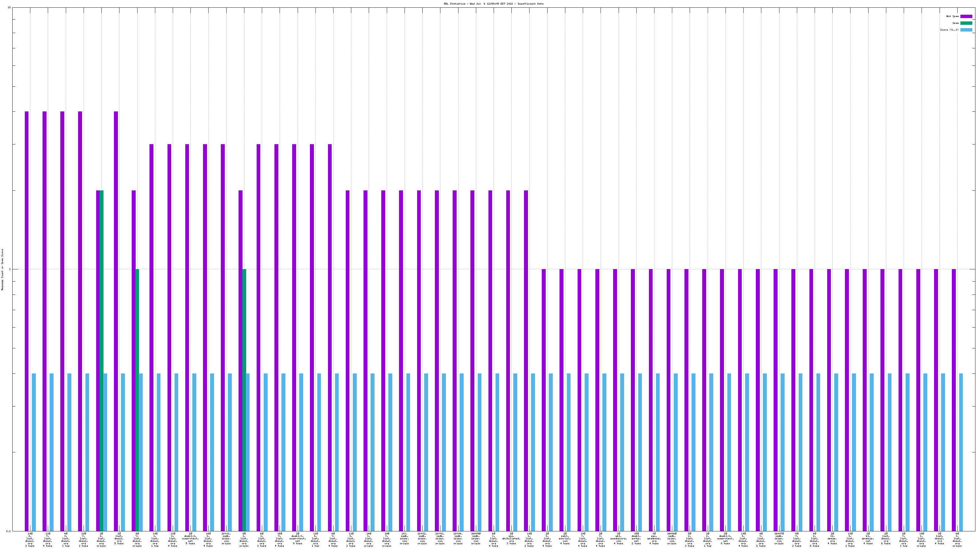
Task: Click the 36409@ iadb.isipp.com label
Action: (x=476, y=539)
